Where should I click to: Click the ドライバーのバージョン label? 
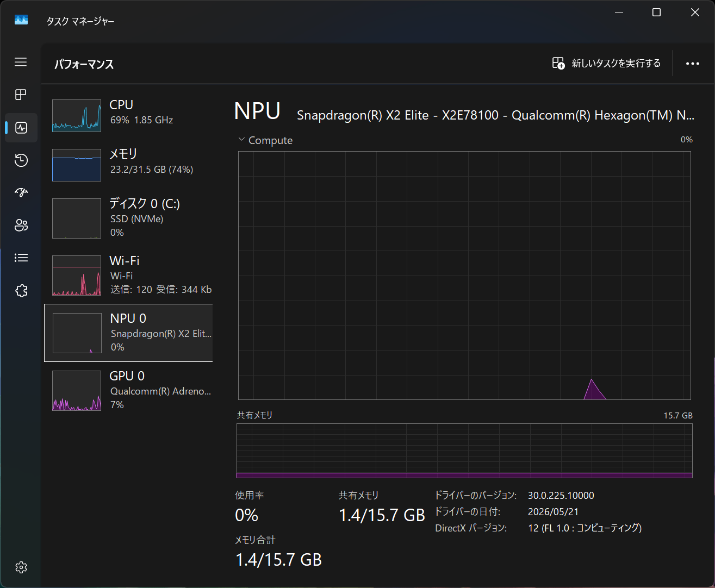coord(476,496)
